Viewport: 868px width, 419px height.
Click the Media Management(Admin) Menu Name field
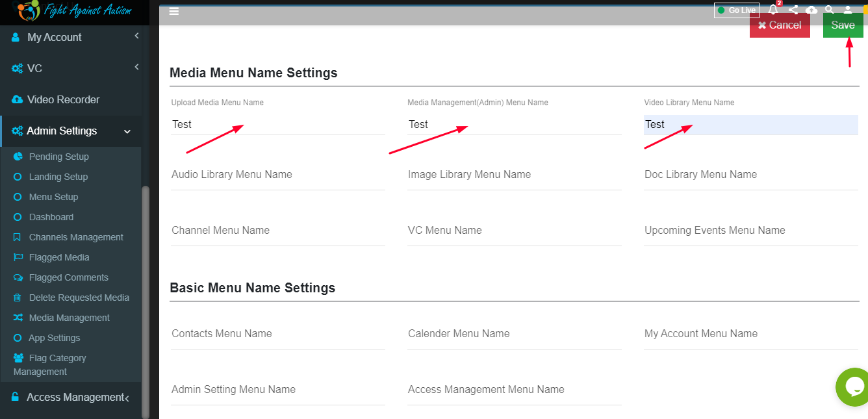[x=515, y=124]
